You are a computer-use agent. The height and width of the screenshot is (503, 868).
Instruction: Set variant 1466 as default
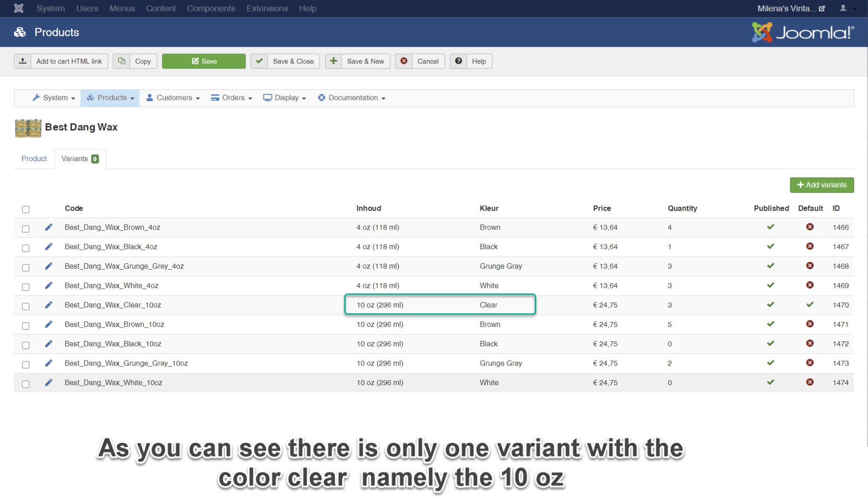tap(810, 227)
